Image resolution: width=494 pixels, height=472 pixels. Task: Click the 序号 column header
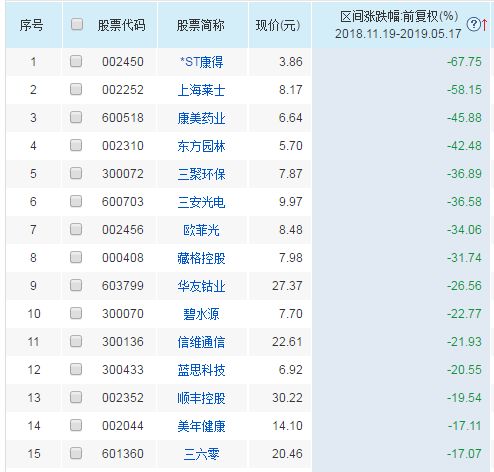point(31,25)
